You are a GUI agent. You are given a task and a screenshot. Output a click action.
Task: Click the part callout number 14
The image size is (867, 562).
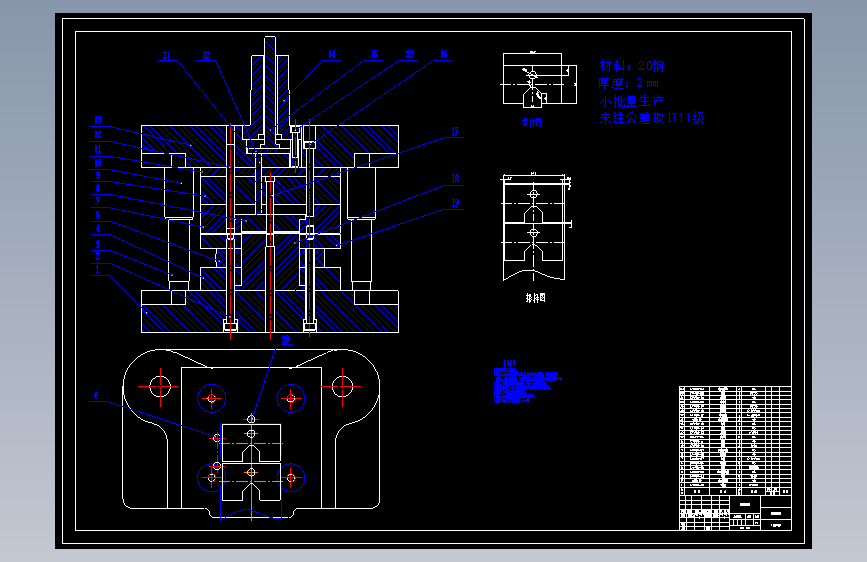332,54
